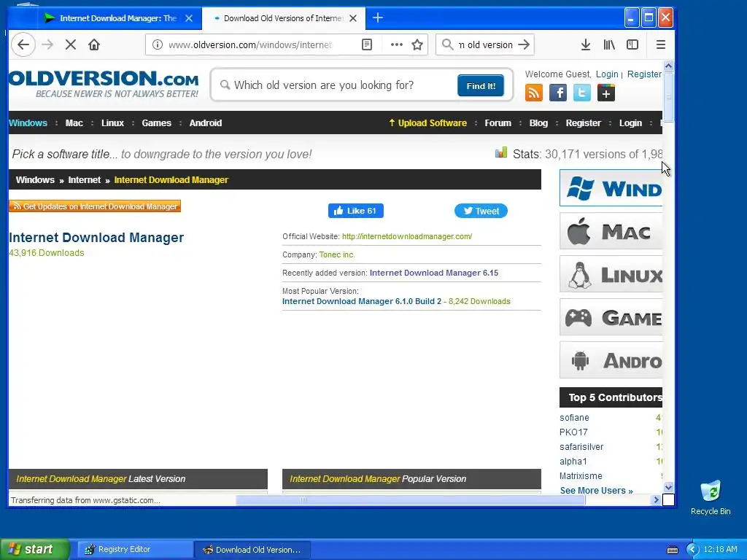Select Games in the site navigation bar
747x560 pixels.
[156, 122]
